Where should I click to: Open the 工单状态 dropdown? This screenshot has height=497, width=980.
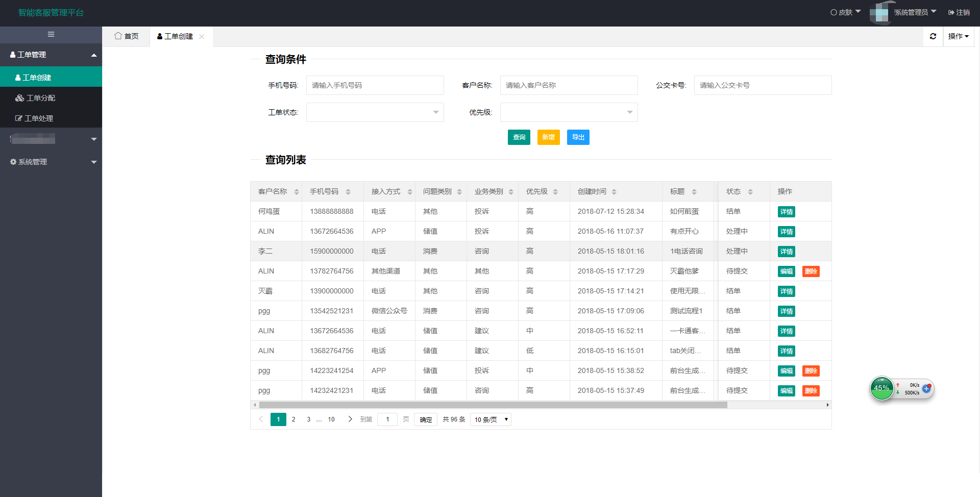tap(375, 112)
